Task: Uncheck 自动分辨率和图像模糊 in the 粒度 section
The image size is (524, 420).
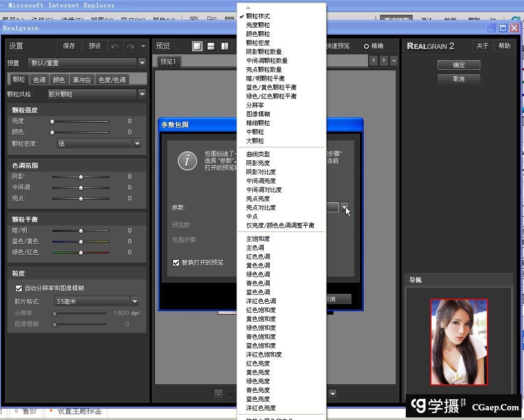Action: click(19, 288)
